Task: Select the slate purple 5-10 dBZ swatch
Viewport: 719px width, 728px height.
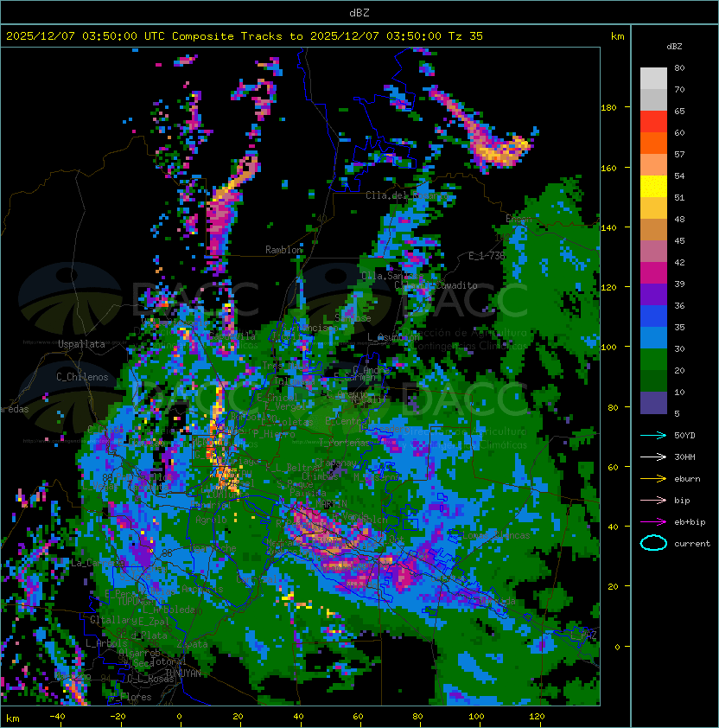Action: pyautogui.click(x=653, y=403)
